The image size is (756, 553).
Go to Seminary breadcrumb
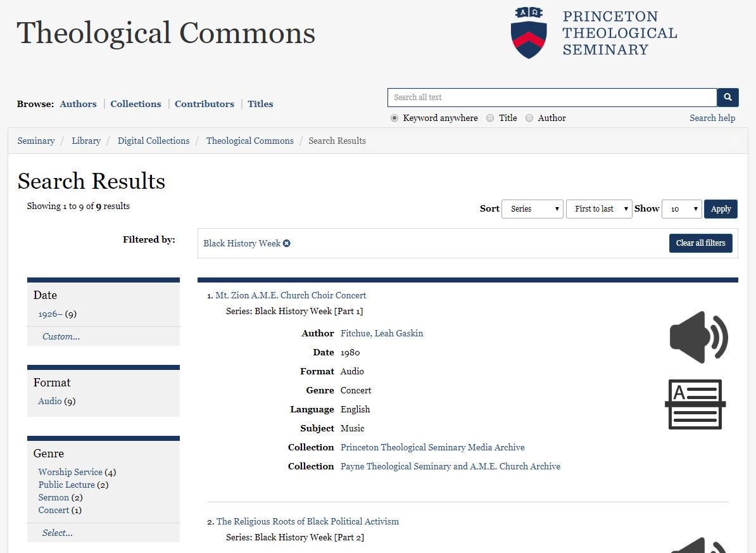[x=36, y=141]
